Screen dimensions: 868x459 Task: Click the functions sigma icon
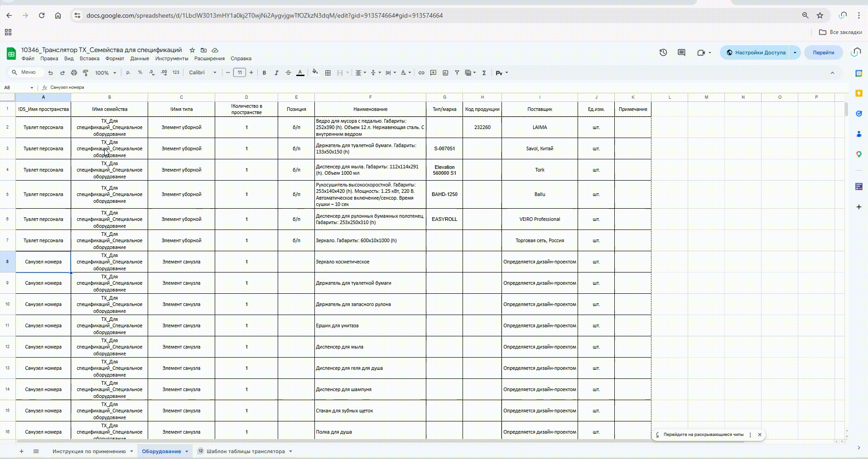[484, 72]
